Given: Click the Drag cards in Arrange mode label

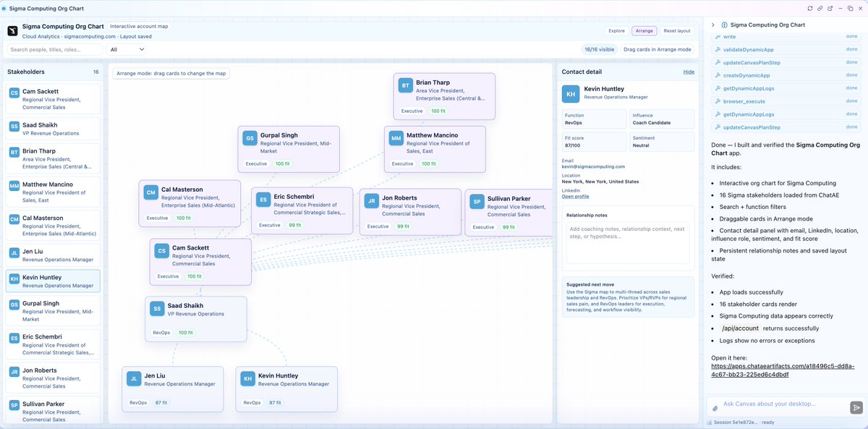Looking at the screenshot, I should pos(657,49).
